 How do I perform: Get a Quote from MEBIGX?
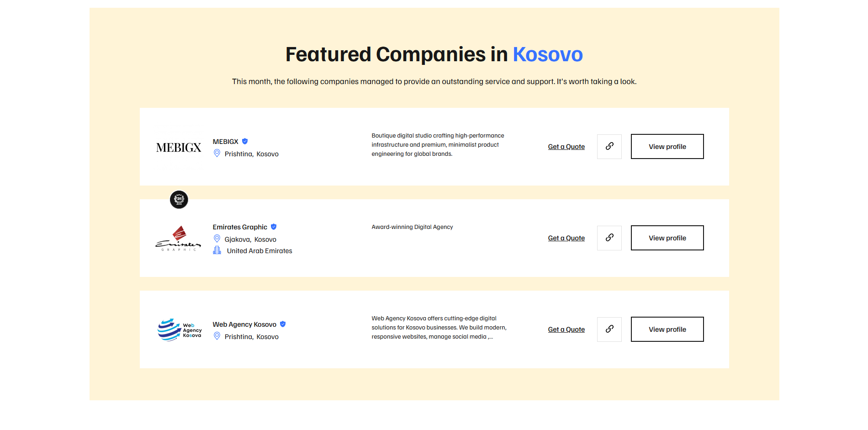pos(566,147)
